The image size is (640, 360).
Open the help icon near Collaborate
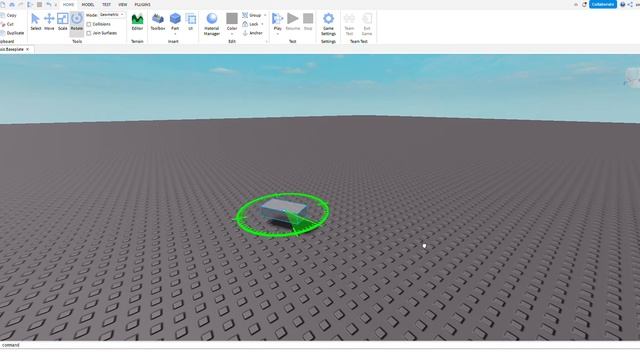(x=622, y=4)
